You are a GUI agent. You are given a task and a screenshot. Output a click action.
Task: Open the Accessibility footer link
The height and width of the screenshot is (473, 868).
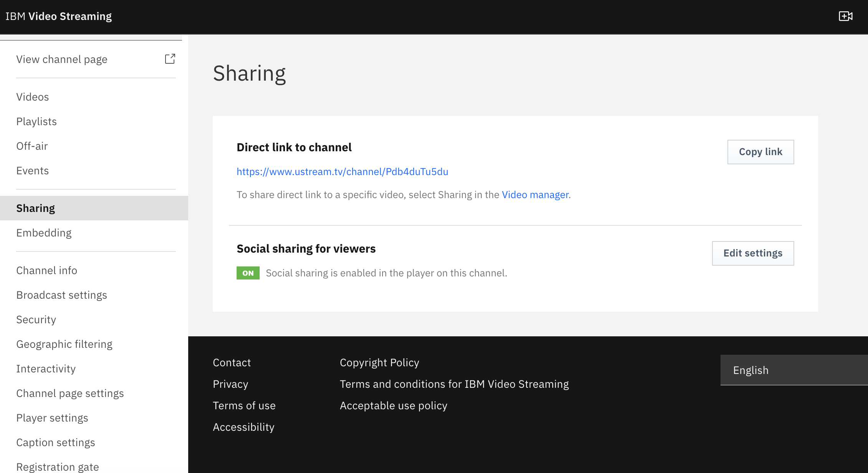tap(244, 427)
